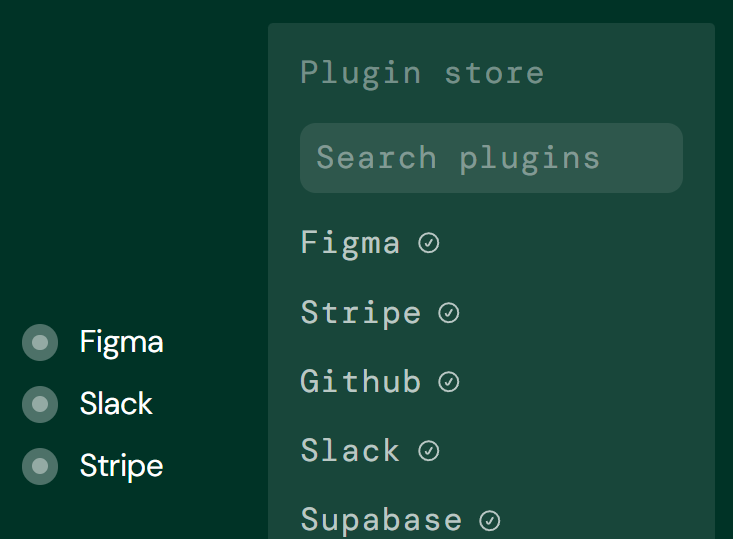Click the right edge of the search box
The image size is (733, 540).
pos(671,158)
